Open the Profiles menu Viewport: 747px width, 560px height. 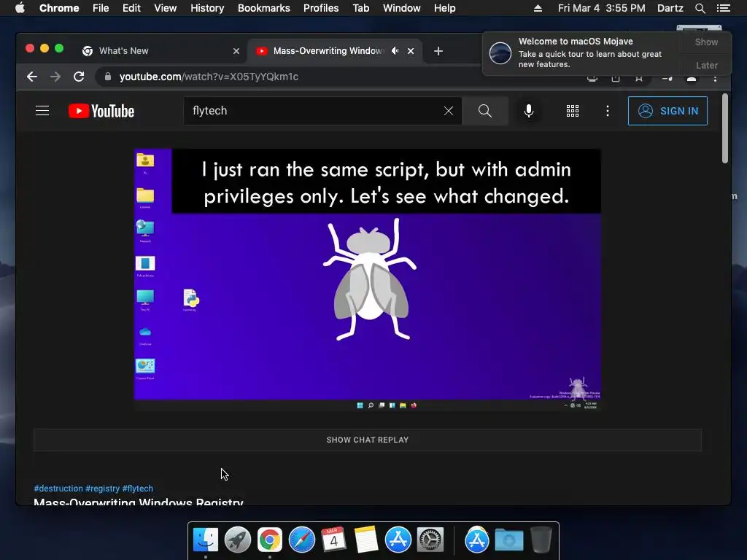[321, 8]
